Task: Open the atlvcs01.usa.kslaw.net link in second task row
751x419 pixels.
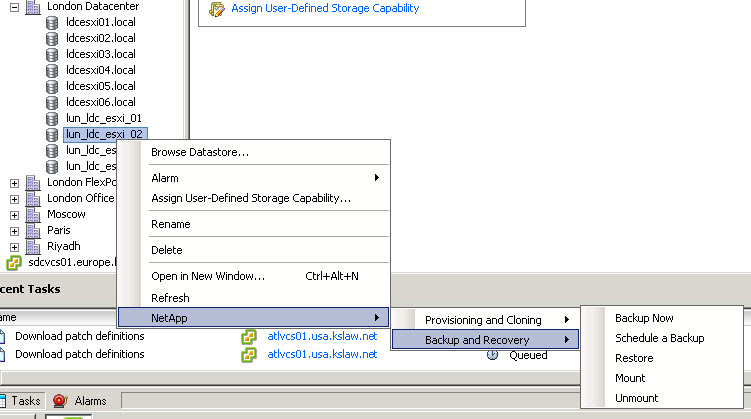Action: [322, 354]
